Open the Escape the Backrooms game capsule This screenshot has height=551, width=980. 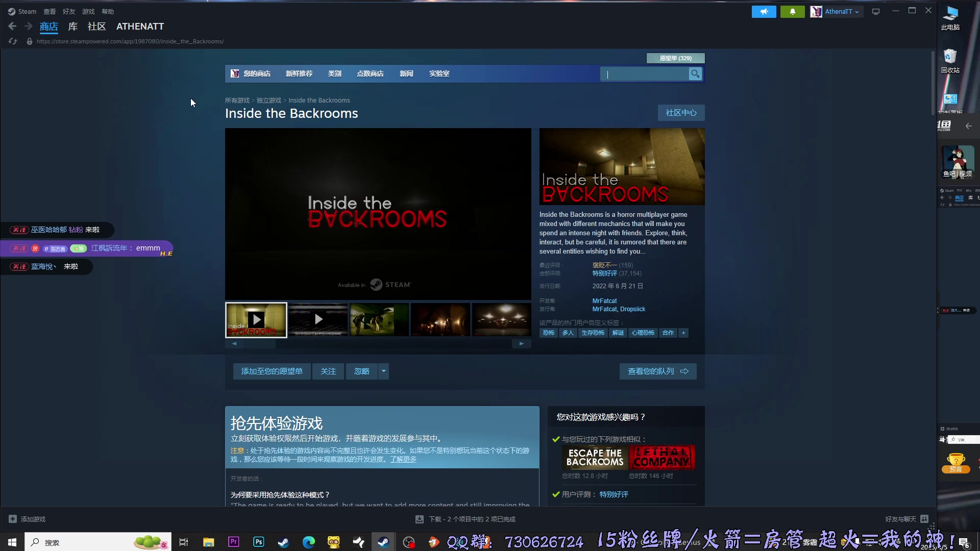click(595, 458)
